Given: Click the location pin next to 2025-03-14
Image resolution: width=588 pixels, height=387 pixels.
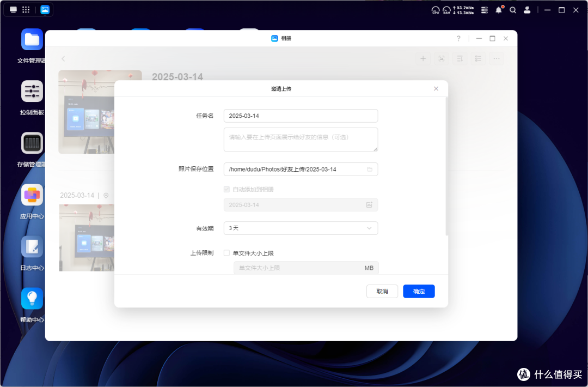Looking at the screenshot, I should pos(106,196).
